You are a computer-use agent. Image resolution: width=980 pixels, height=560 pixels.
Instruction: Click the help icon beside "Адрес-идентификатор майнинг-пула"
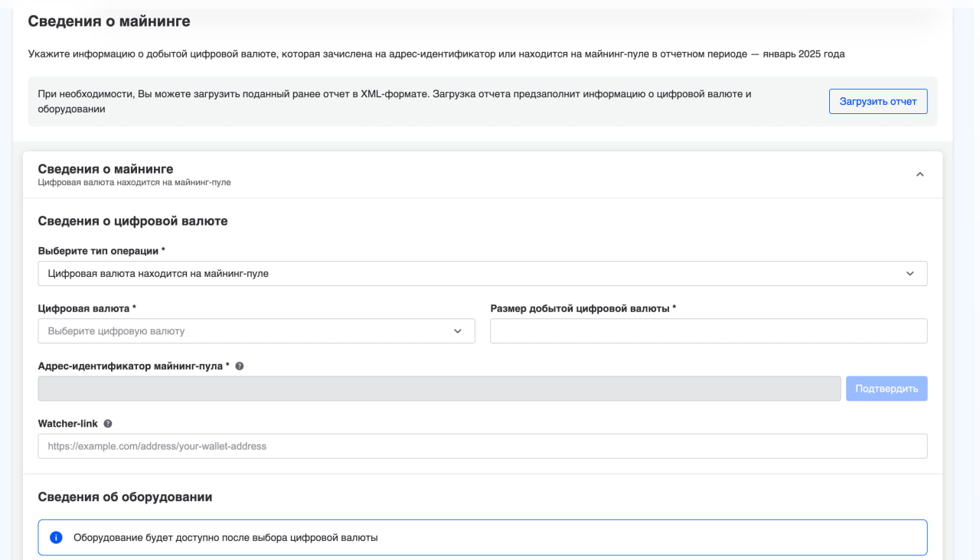click(240, 366)
